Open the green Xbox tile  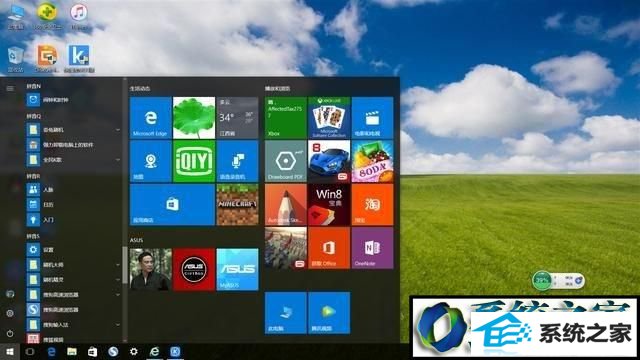click(x=286, y=118)
